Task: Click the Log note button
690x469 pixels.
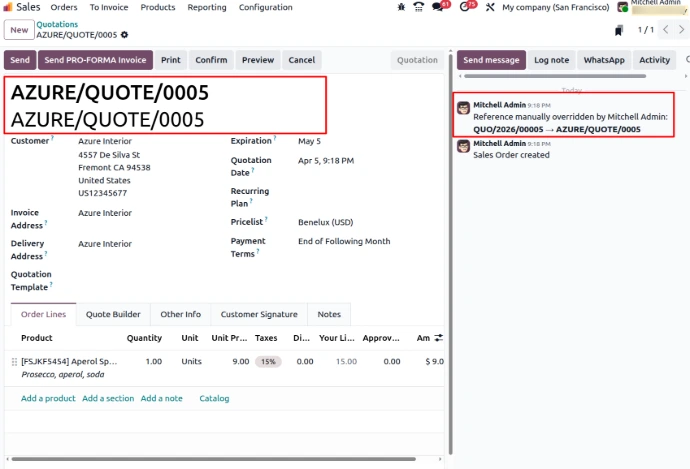Action: [551, 60]
